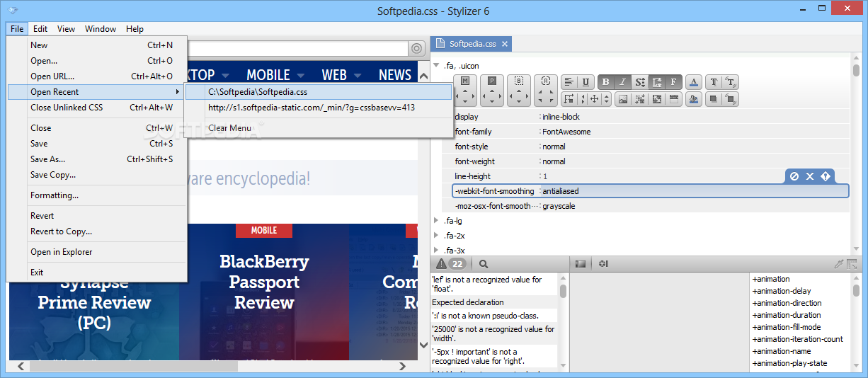
Task: Open the Open Recent submenu arrow
Action: (177, 92)
